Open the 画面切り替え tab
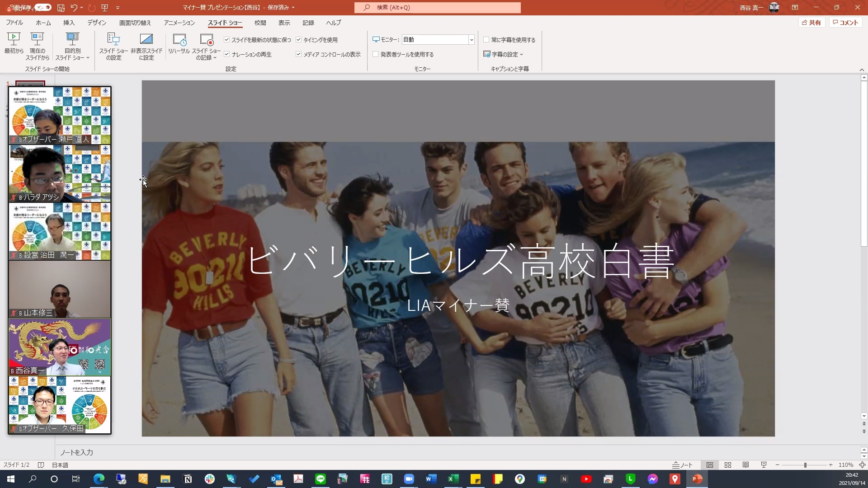Screen dimensions: 868x488 click(135, 23)
